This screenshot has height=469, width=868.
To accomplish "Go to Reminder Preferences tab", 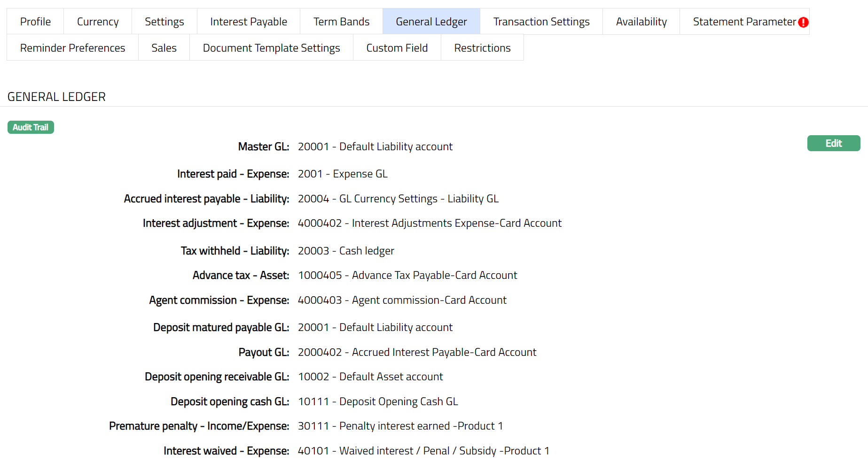I will pos(72,48).
